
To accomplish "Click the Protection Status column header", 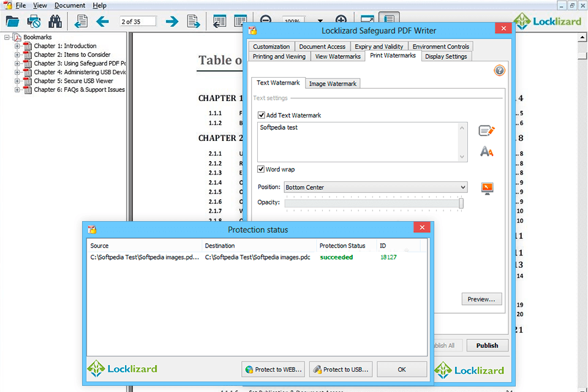I will [346, 246].
